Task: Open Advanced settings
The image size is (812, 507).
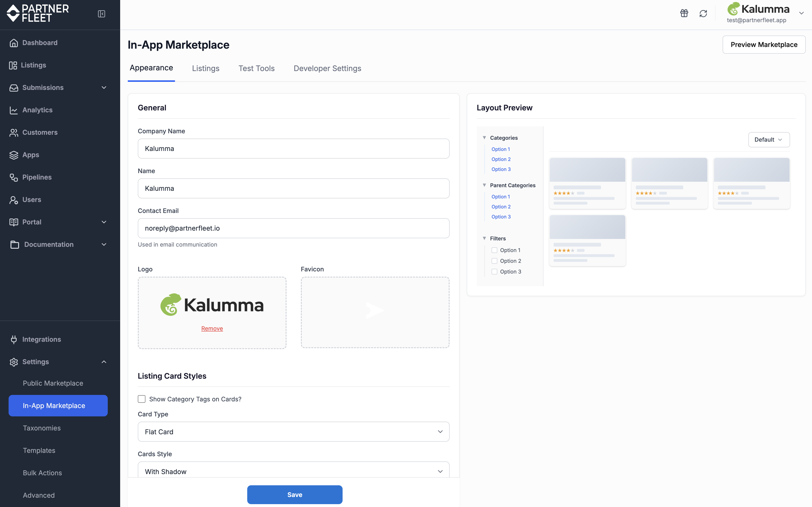Action: pyautogui.click(x=39, y=496)
